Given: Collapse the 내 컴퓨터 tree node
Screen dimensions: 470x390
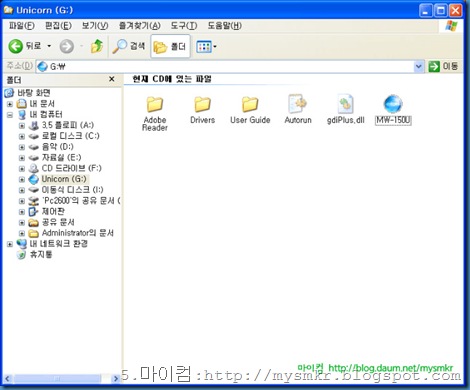Looking at the screenshot, I should coord(10,115).
